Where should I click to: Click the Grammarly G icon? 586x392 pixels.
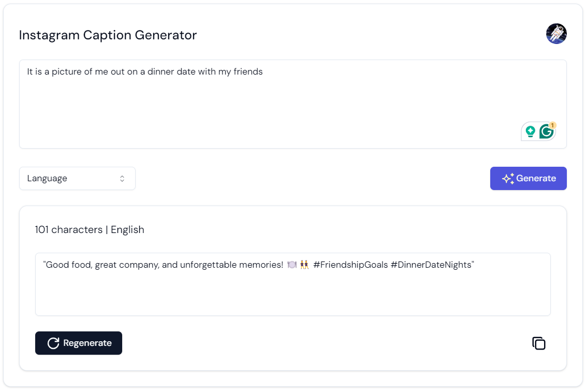pos(546,132)
